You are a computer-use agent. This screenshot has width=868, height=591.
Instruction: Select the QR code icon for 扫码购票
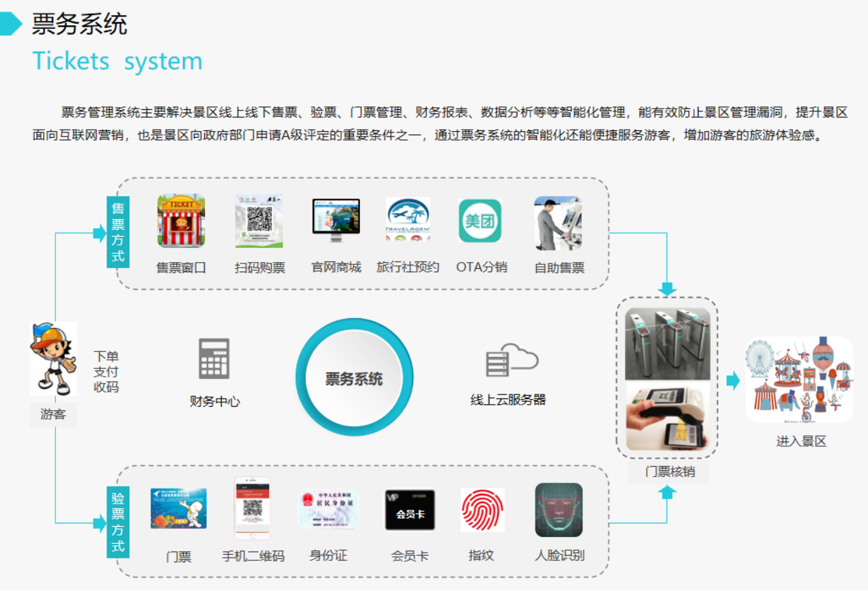259,221
